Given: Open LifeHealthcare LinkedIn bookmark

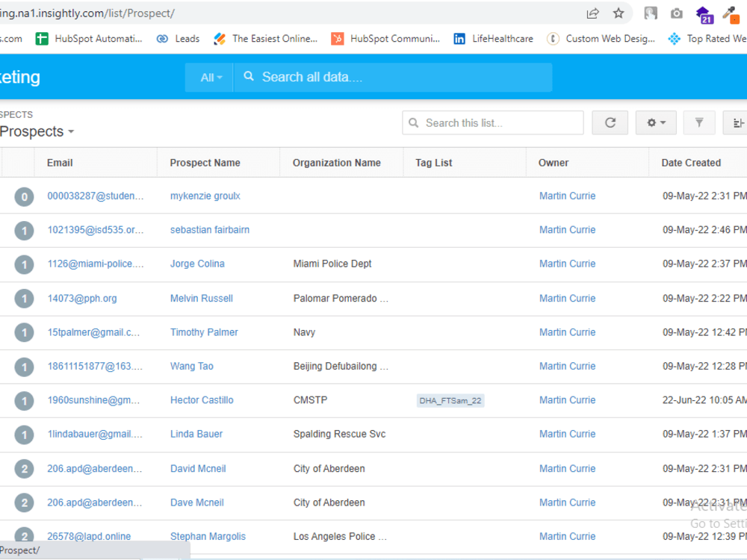Looking at the screenshot, I should click(493, 39).
